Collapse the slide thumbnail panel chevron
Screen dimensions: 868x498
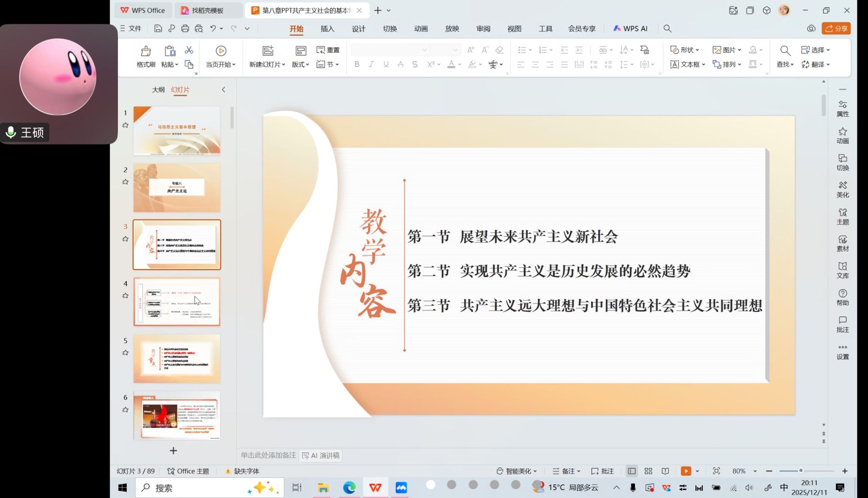pyautogui.click(x=223, y=89)
